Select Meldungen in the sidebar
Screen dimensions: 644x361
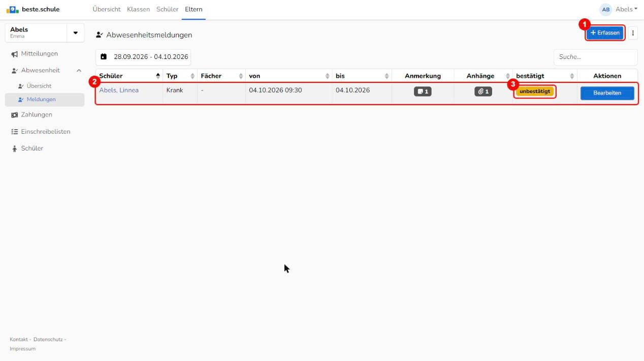(45, 99)
